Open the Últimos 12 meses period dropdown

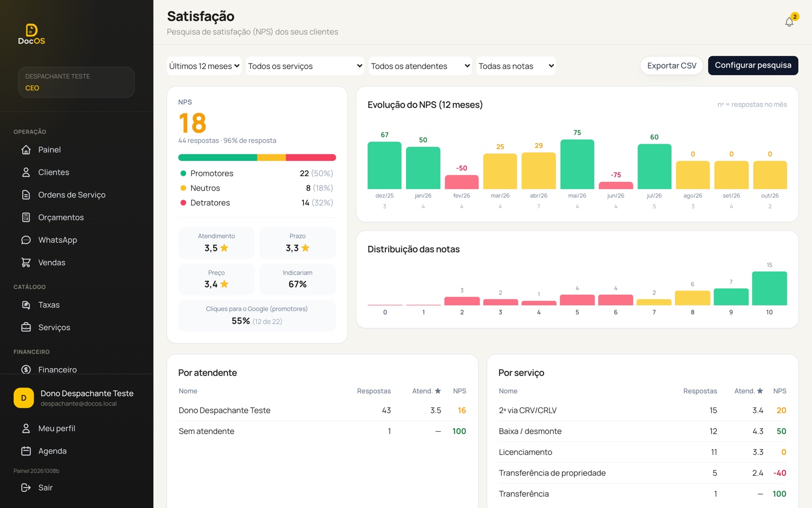(204, 66)
